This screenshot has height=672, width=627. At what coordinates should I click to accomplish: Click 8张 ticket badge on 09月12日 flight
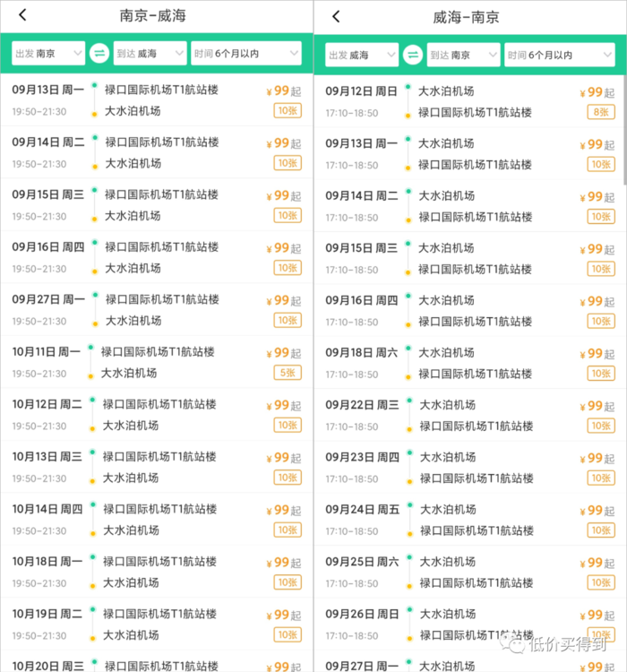601,112
